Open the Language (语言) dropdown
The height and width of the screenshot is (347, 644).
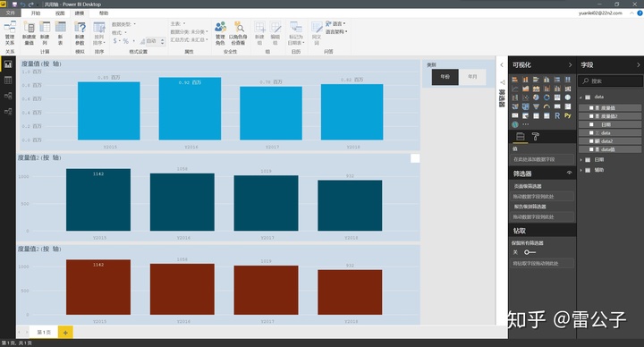[x=336, y=24]
